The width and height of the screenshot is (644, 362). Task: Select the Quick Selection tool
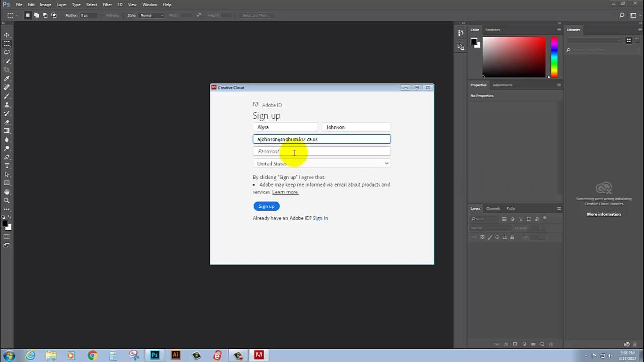tap(7, 61)
